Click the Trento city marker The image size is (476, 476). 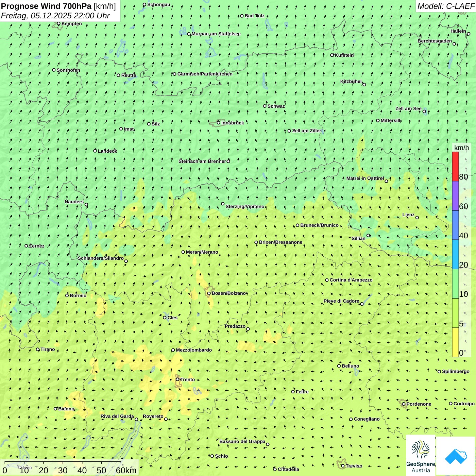point(177,379)
